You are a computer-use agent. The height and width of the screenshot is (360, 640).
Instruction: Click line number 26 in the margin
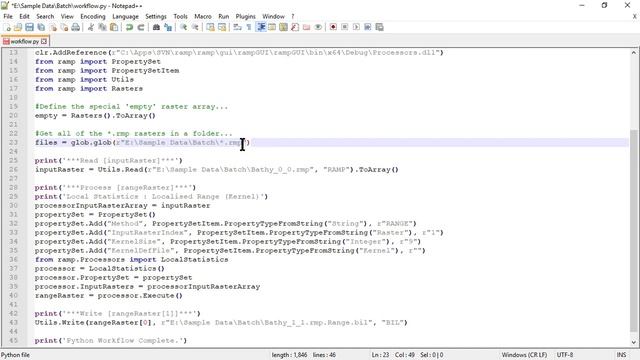(13, 169)
